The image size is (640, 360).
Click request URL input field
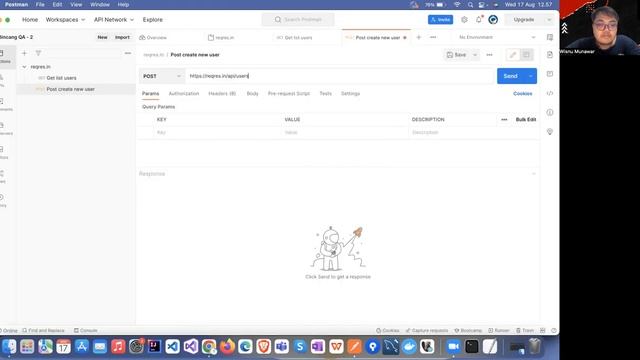[340, 76]
